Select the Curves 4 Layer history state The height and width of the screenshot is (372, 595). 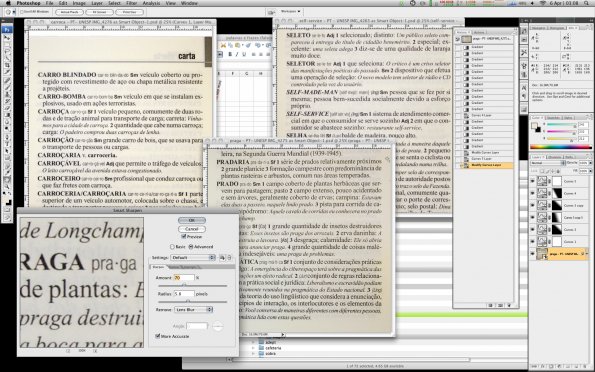[x=486, y=115]
